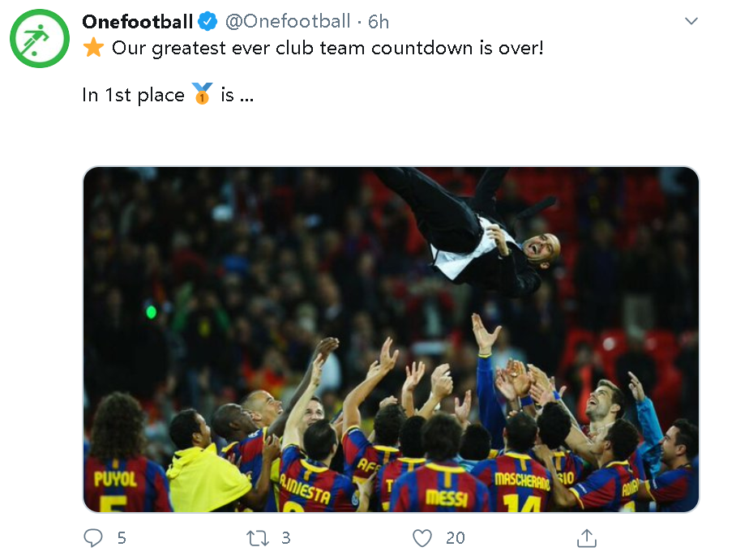The width and height of the screenshot is (749, 560).
Task: Click the Onefootball green avatar logo
Action: pos(40,38)
